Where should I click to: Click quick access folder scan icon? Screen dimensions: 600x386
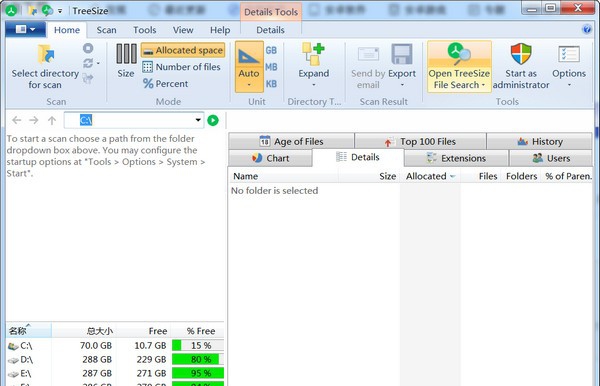(33, 11)
